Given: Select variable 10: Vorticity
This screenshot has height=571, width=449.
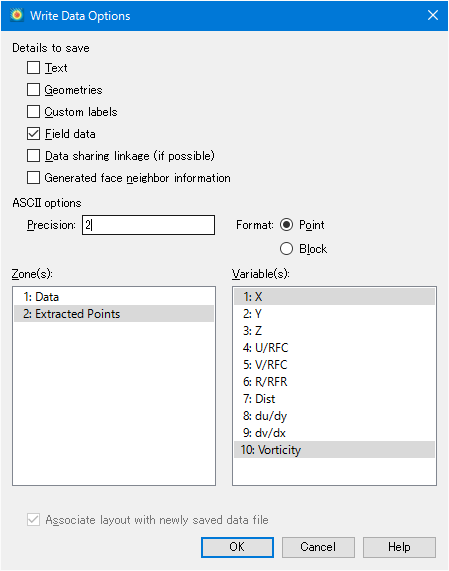Looking at the screenshot, I should [334, 450].
